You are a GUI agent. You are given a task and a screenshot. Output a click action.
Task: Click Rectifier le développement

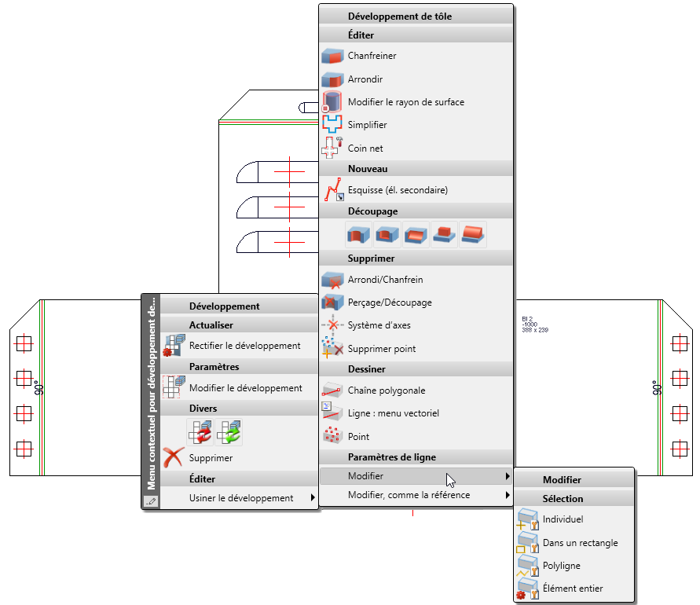[x=239, y=346]
